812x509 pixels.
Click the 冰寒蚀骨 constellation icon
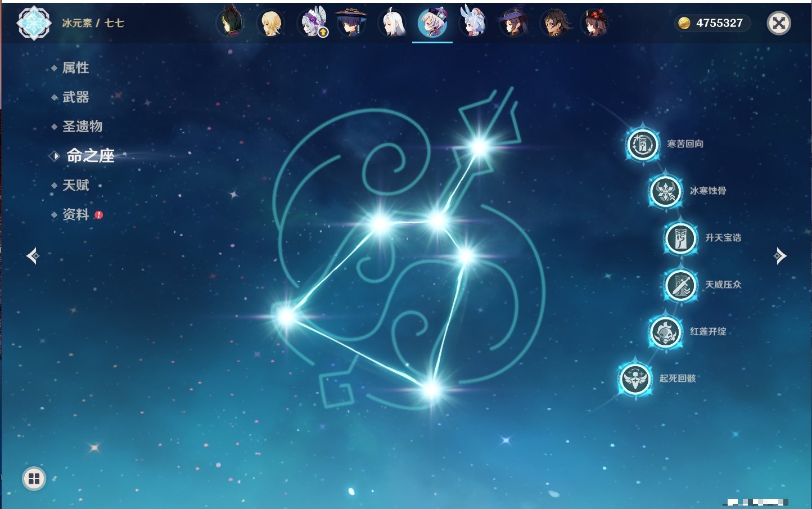[665, 191]
